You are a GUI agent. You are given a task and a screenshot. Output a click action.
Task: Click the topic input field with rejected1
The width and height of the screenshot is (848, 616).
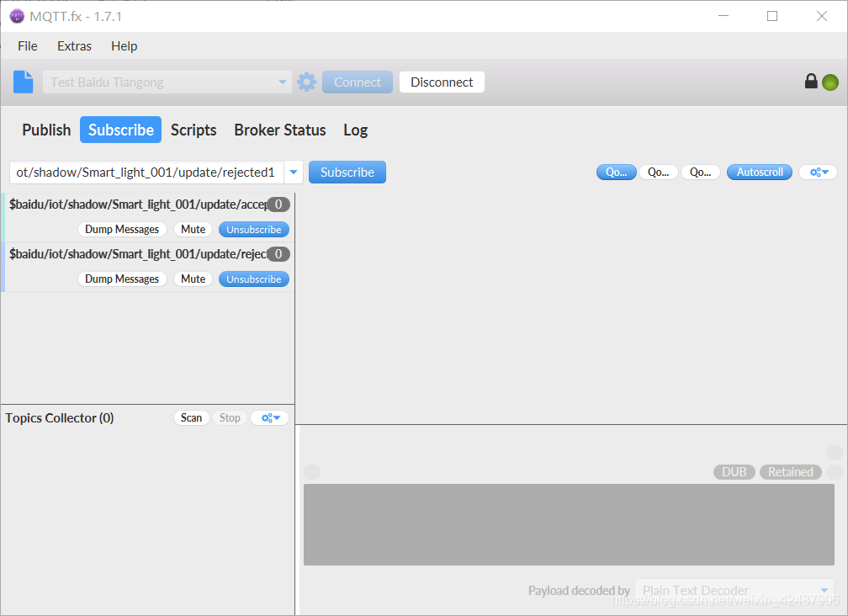[x=146, y=172]
